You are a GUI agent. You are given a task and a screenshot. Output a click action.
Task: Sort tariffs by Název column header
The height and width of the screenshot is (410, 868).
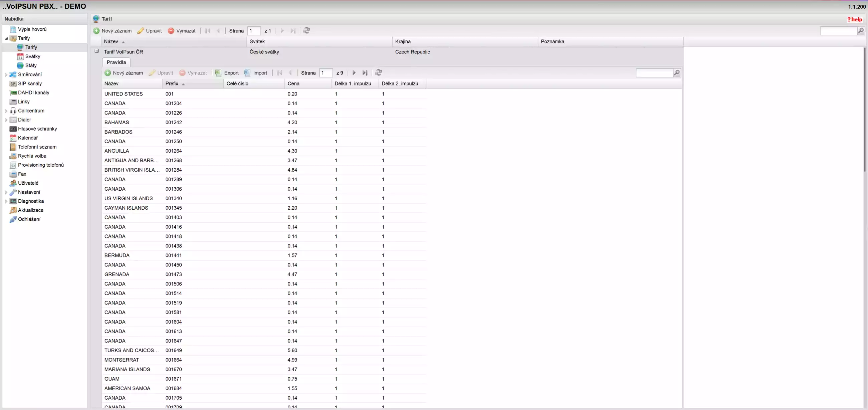(x=174, y=41)
